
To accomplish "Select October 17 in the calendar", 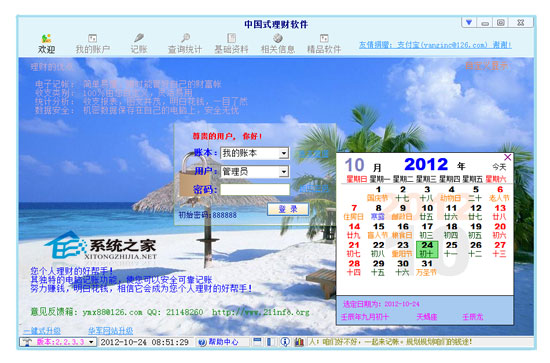I will (x=427, y=231).
